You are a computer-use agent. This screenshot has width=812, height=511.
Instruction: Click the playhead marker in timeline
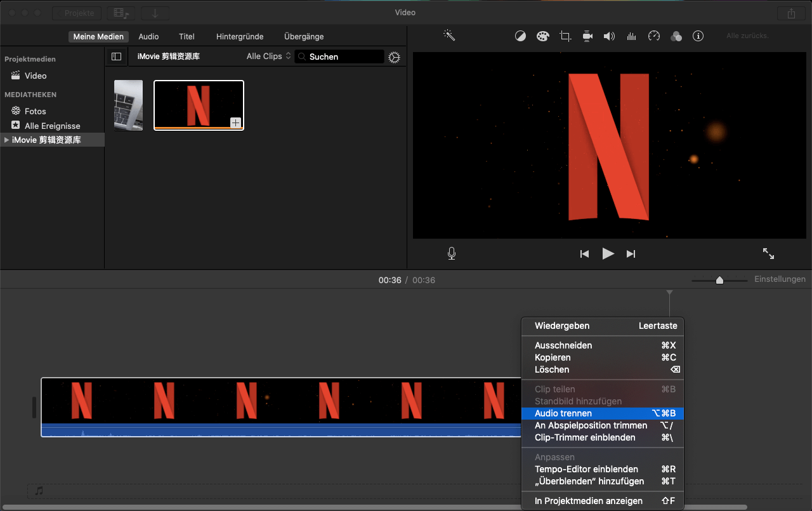click(x=669, y=293)
